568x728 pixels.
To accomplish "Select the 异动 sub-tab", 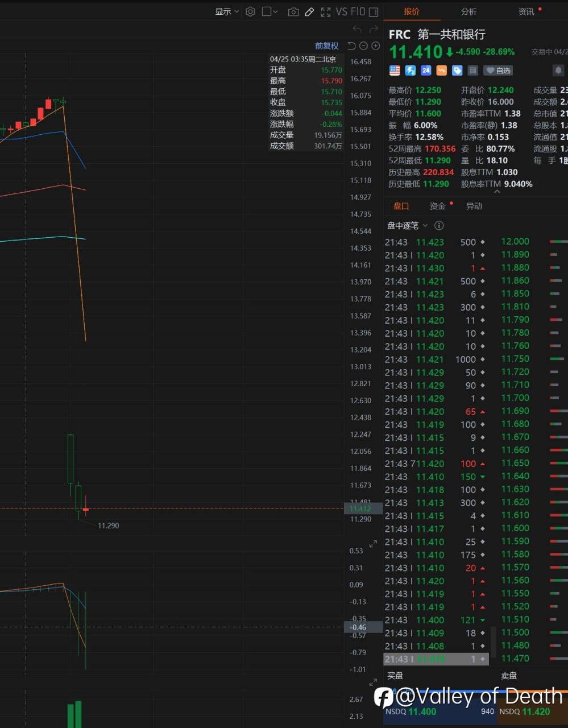I will pyautogui.click(x=474, y=206).
